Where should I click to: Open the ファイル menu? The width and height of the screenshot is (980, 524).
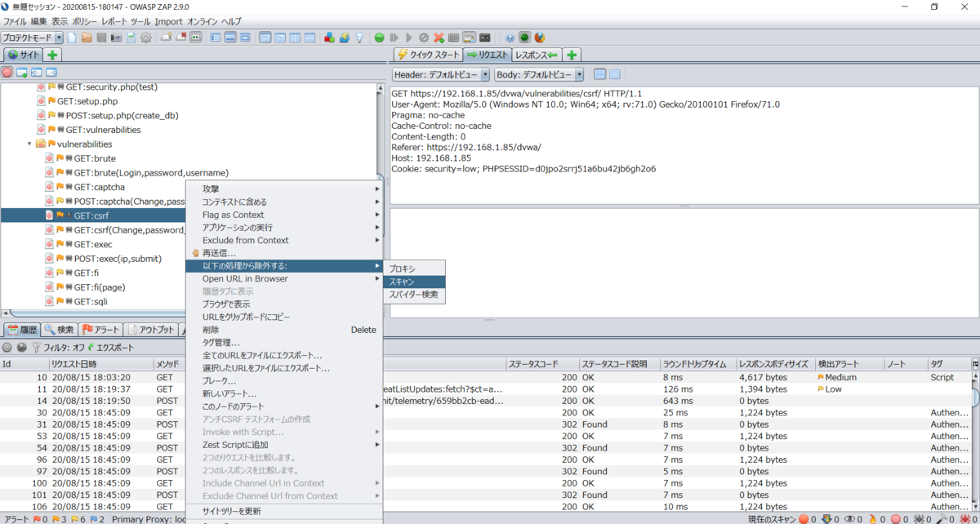click(x=15, y=21)
